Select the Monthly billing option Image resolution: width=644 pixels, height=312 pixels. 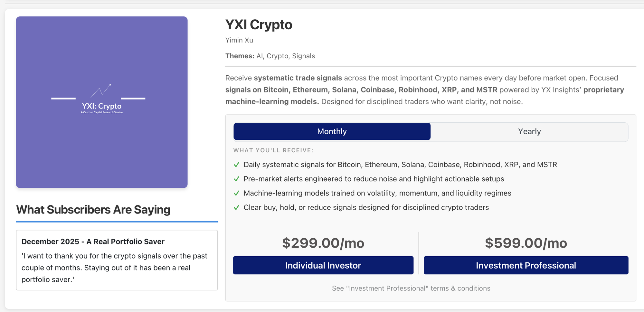[332, 131]
